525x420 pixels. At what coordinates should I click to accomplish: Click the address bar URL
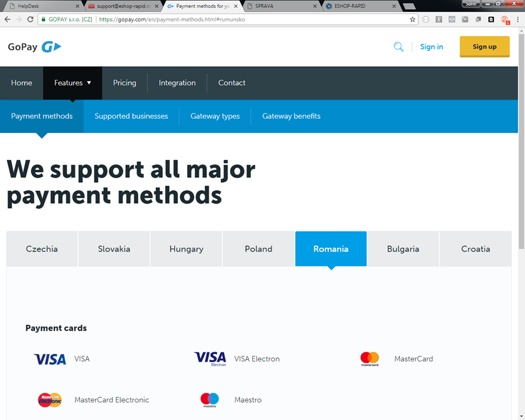pos(172,20)
